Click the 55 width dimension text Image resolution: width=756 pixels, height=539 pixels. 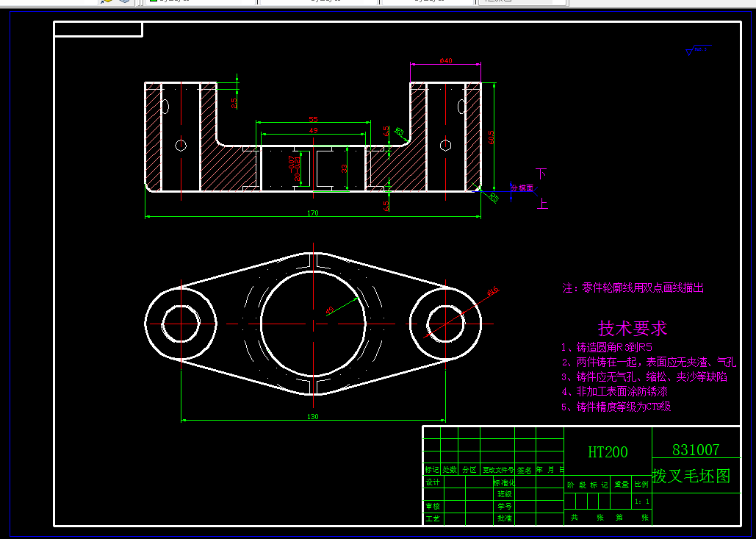(x=314, y=119)
